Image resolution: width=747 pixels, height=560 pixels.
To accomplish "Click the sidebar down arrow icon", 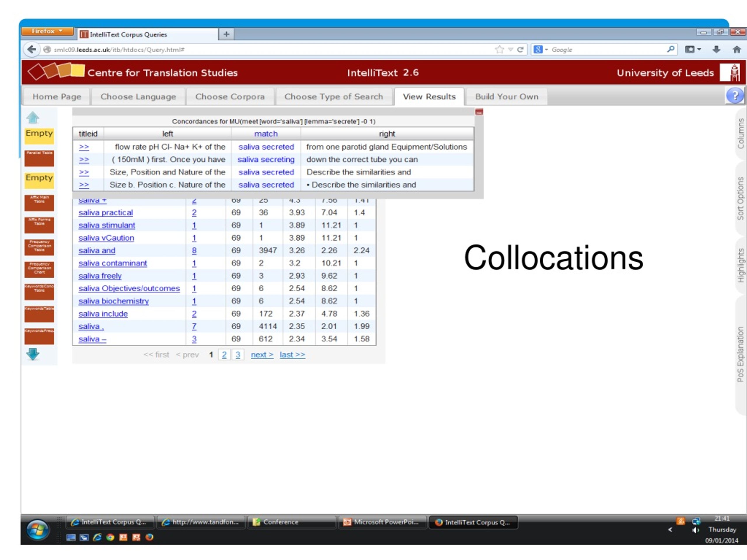I will (33, 354).
